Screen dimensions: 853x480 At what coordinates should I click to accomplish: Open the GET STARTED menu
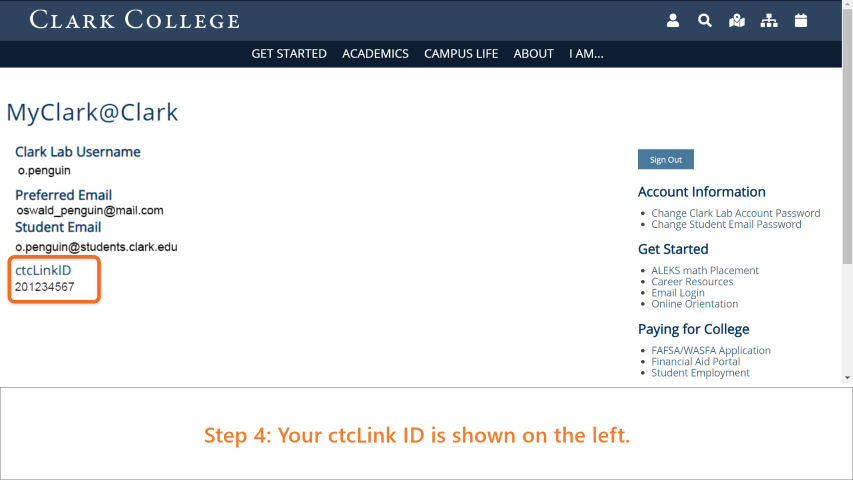coord(289,54)
